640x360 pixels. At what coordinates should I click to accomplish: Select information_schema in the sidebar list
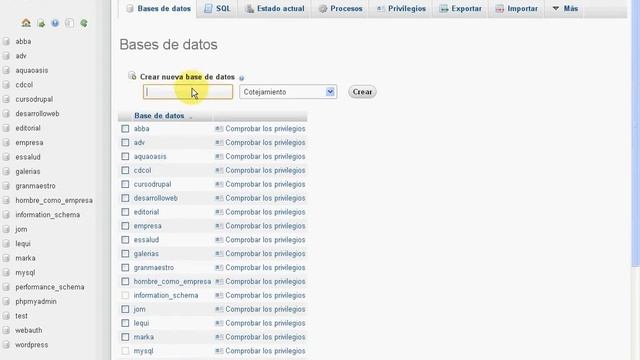[48, 215]
